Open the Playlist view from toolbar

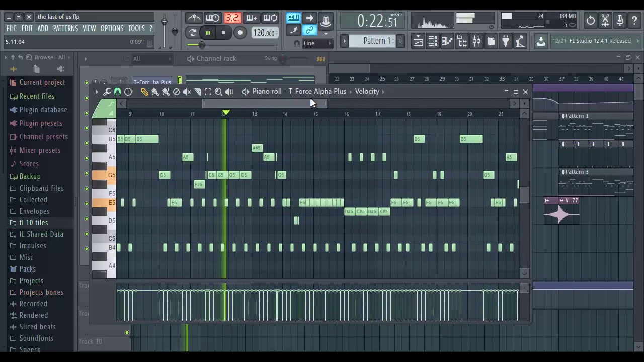coord(418,41)
